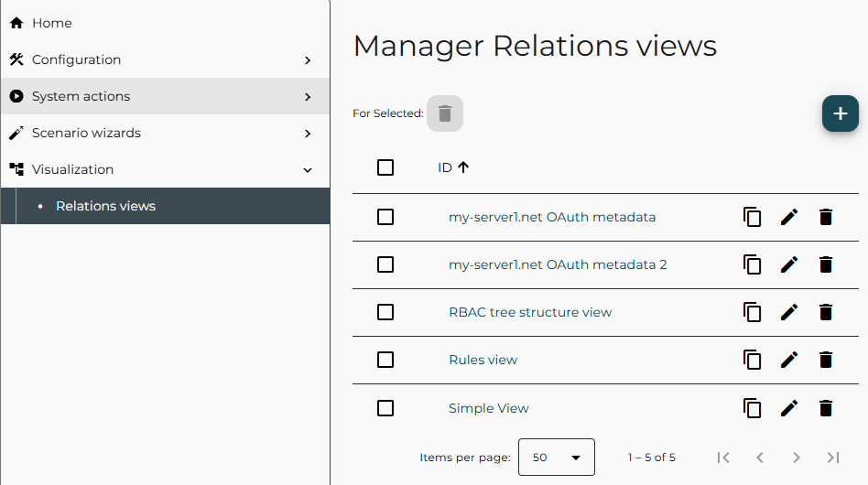Screen dimensions: 868x485
Task: Go to the last page
Action: (833, 458)
